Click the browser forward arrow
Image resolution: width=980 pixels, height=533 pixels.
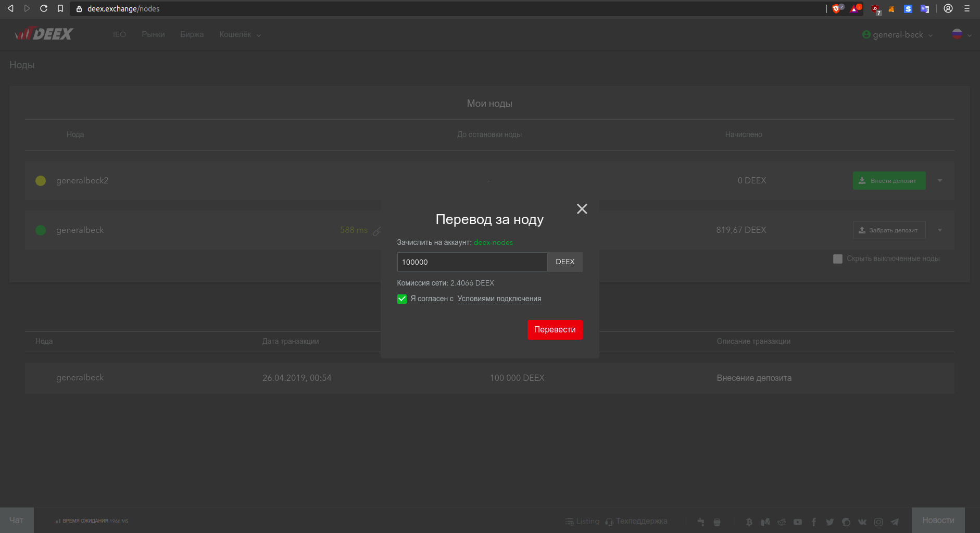pyautogui.click(x=27, y=8)
